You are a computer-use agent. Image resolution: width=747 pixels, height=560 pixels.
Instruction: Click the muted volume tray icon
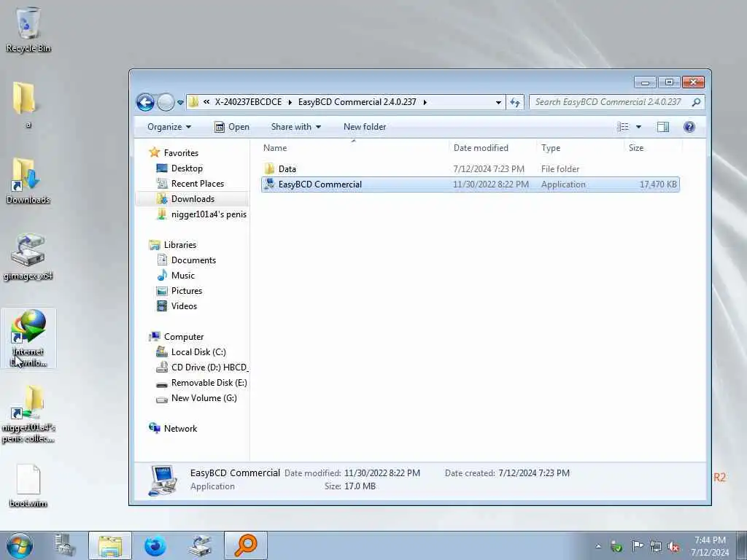[x=673, y=547]
